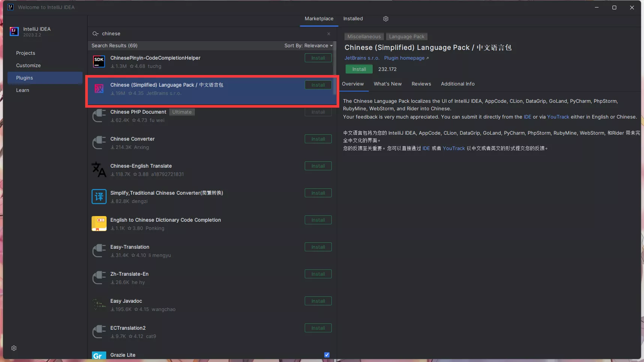Click the English to Chinese Dictionary icon
Image resolution: width=644 pixels, height=362 pixels.
(99, 224)
